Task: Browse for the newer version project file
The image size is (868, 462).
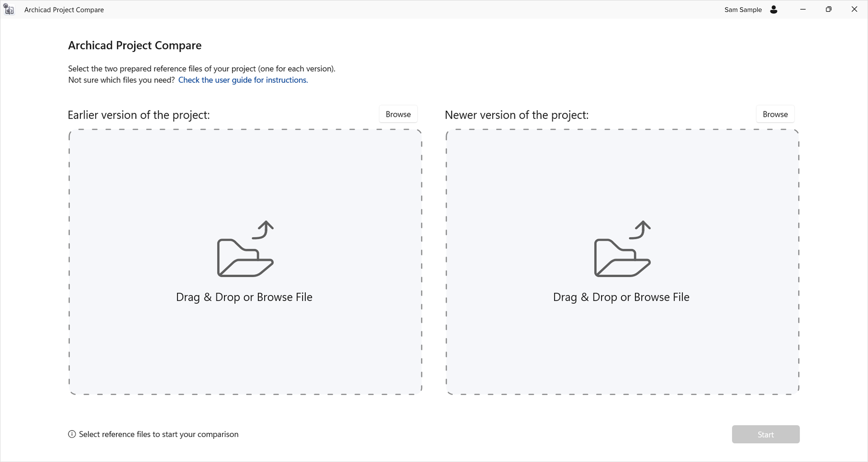Action: coord(775,114)
